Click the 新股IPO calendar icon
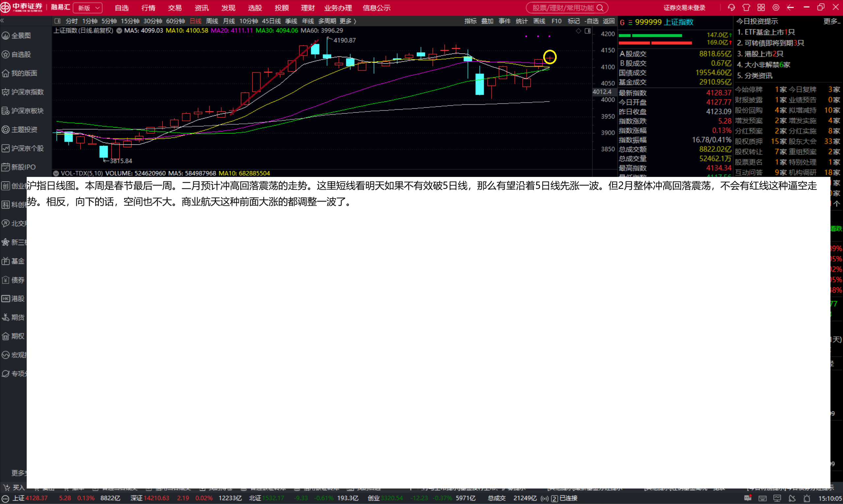The width and height of the screenshot is (843, 504). coord(5,167)
